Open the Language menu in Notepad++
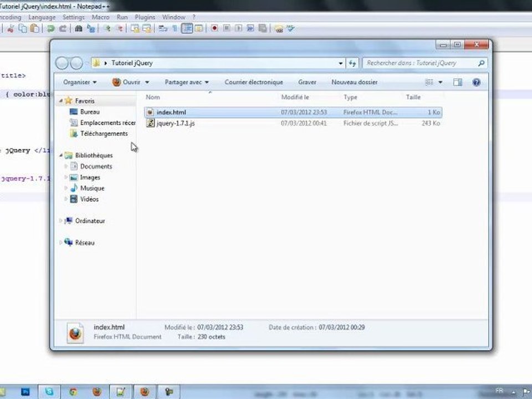Image resolution: width=532 pixels, height=399 pixels. (42, 17)
